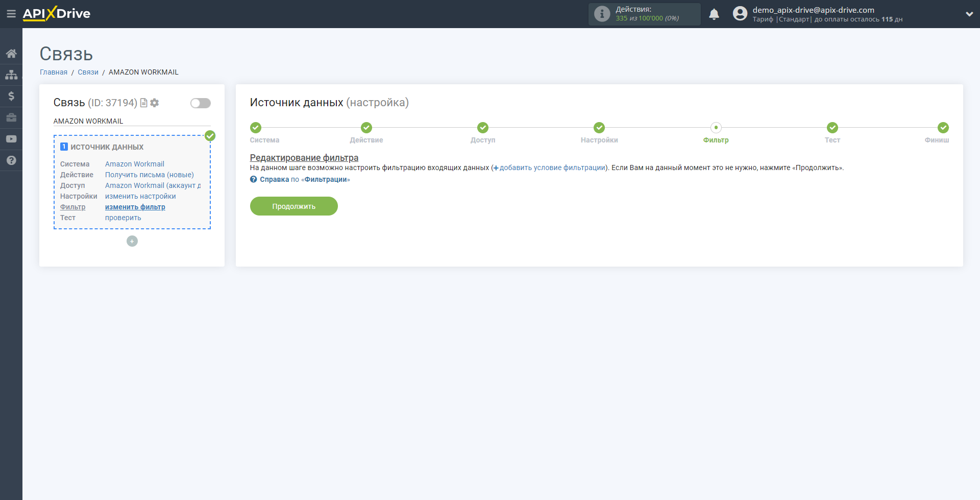Go to the Доступ step

483,128
